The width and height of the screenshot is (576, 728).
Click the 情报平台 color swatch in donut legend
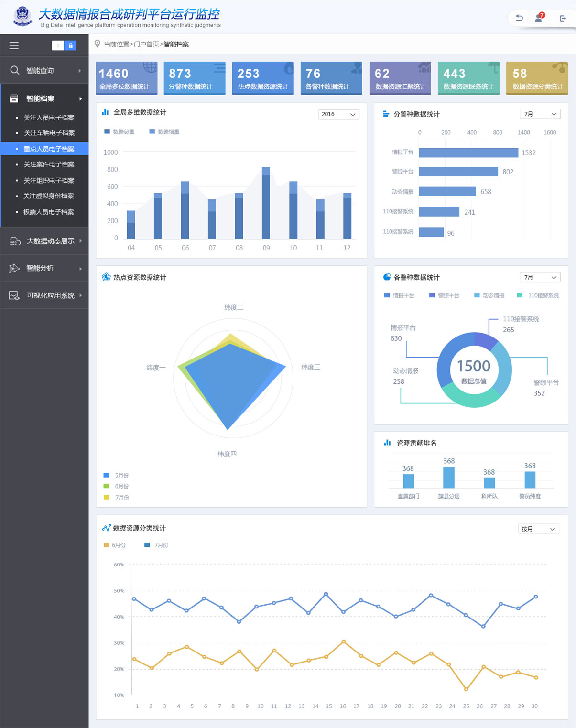point(387,295)
